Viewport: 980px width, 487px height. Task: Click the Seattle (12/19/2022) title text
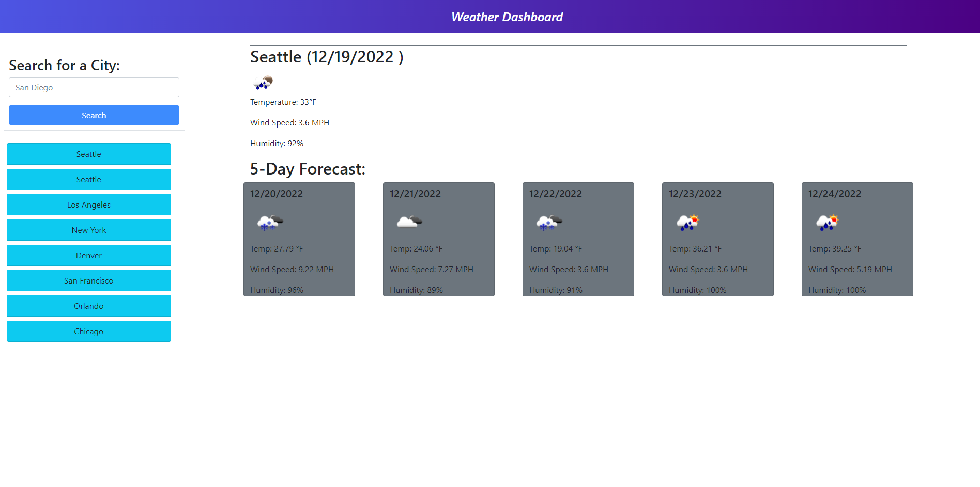point(326,57)
